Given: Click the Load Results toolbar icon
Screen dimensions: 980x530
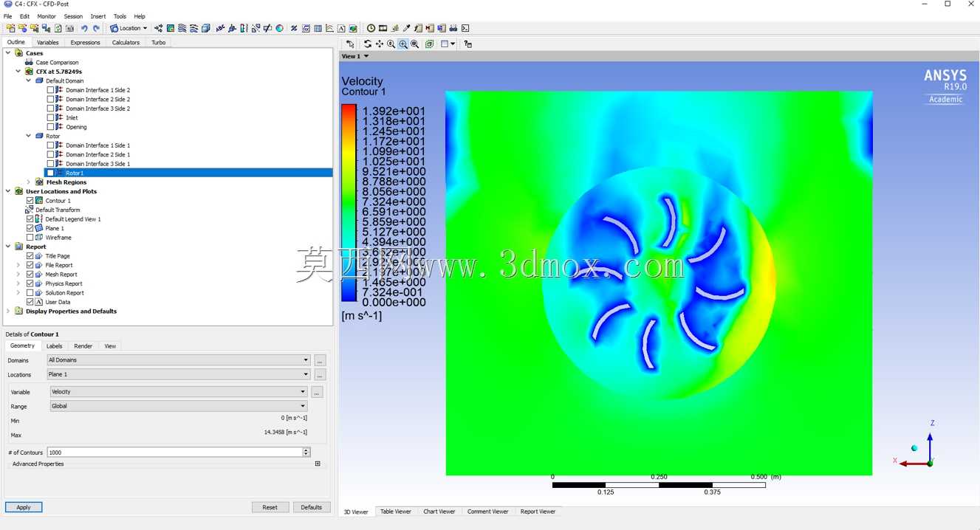Looking at the screenshot, I should click(x=10, y=28).
